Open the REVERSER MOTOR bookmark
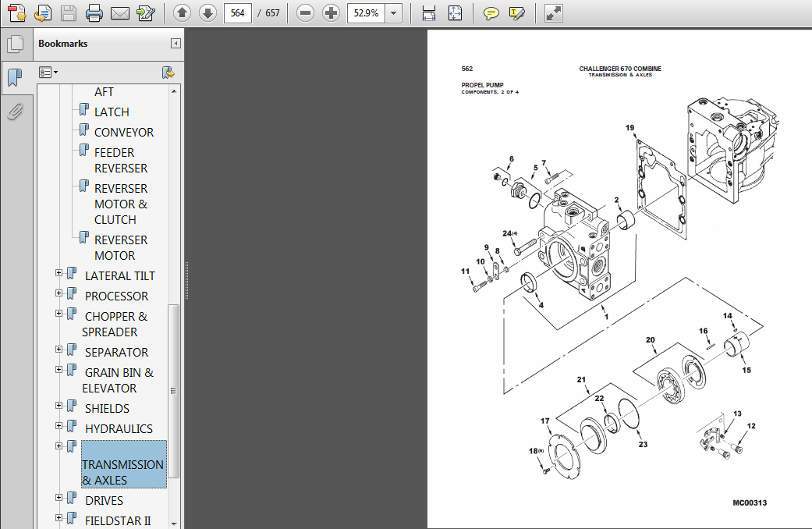 tap(121, 247)
